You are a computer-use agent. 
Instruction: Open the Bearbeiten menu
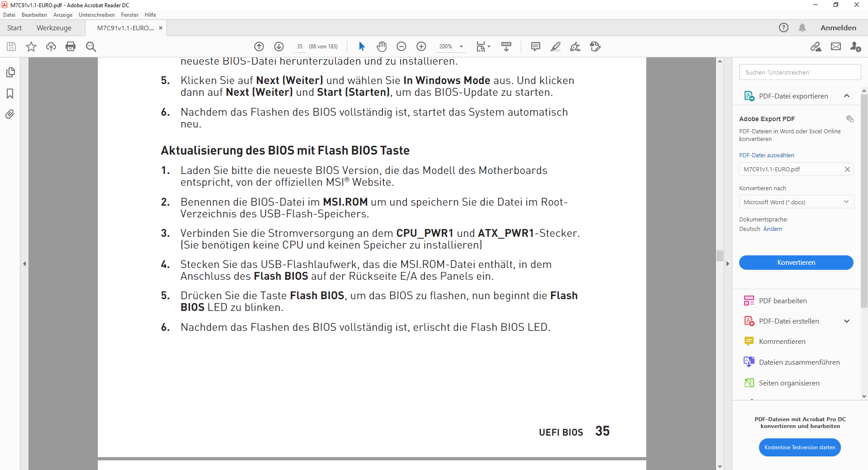(34, 15)
